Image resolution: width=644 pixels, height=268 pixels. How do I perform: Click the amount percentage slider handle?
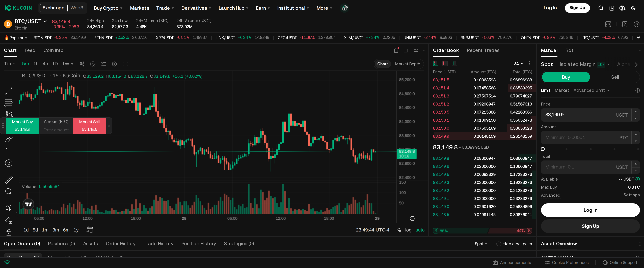[543, 149]
